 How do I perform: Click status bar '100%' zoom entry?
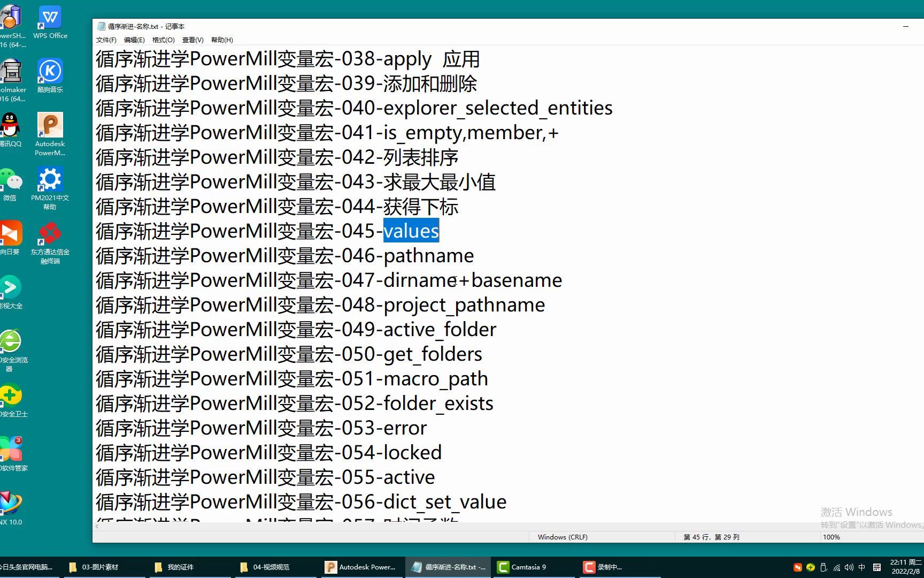(831, 537)
